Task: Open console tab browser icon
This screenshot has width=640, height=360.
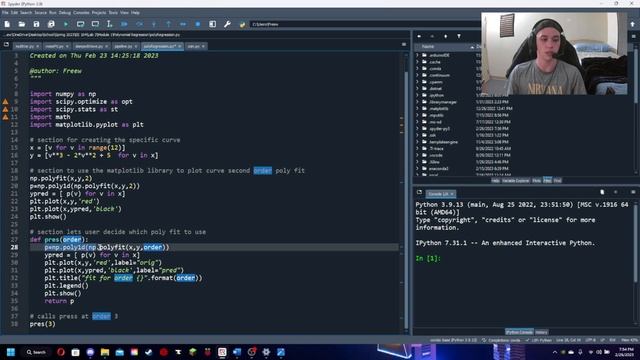Action: [x=419, y=192]
